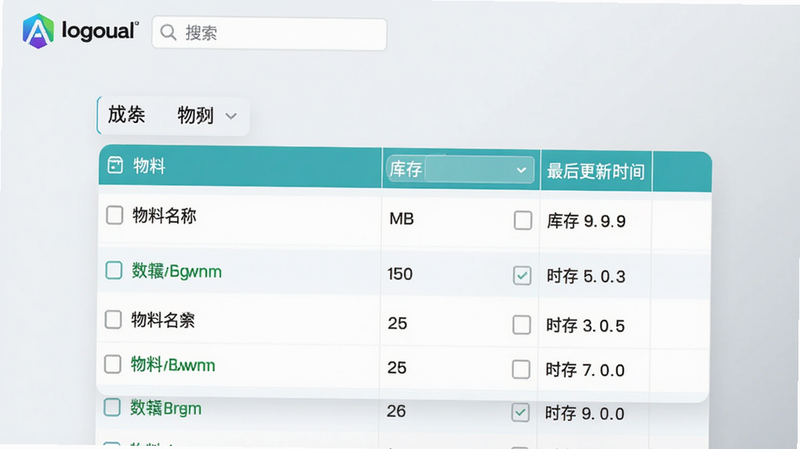Viewport: 800px width, 449px height.
Task: Tick the checkbox next to 时存 7.0.0
Action: 521,369
